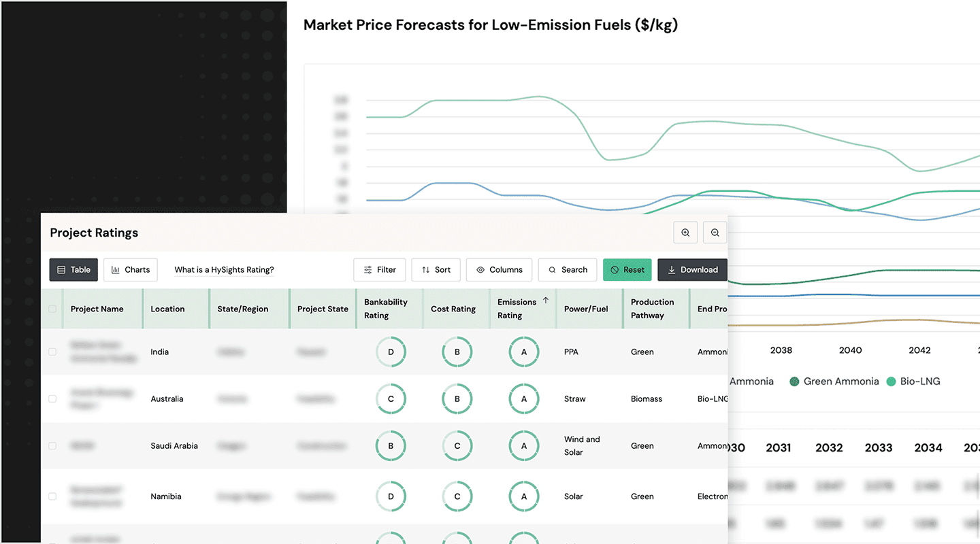Switch to the Charts view tab

point(131,270)
